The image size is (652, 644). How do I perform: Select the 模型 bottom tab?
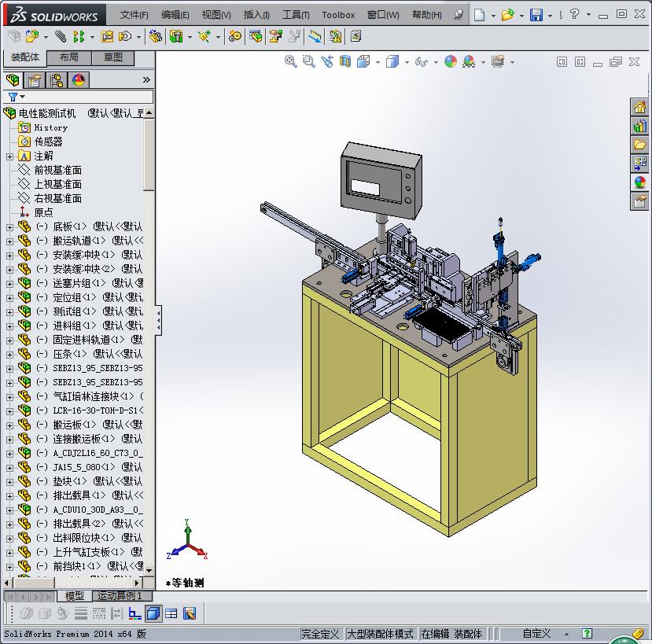(x=75, y=596)
